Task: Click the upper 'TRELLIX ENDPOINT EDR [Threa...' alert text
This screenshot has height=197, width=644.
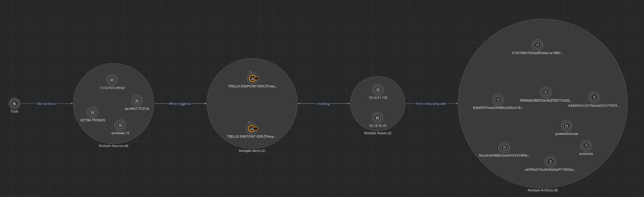Action: point(253,86)
